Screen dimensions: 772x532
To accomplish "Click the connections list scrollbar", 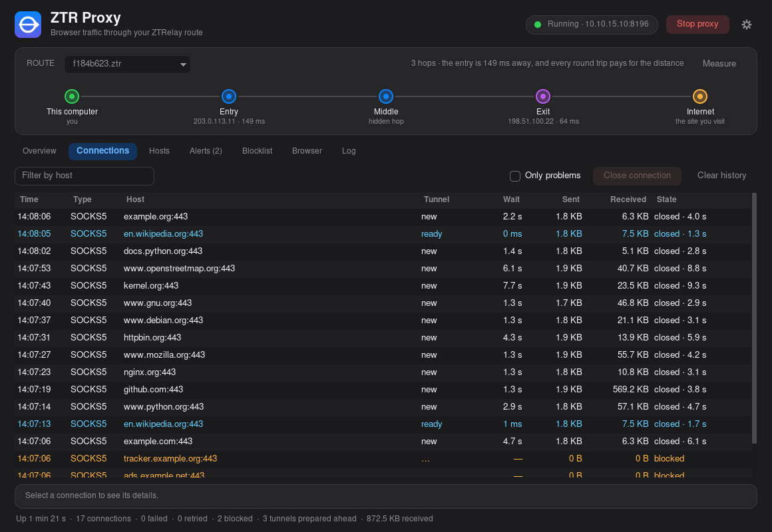I will click(754, 319).
